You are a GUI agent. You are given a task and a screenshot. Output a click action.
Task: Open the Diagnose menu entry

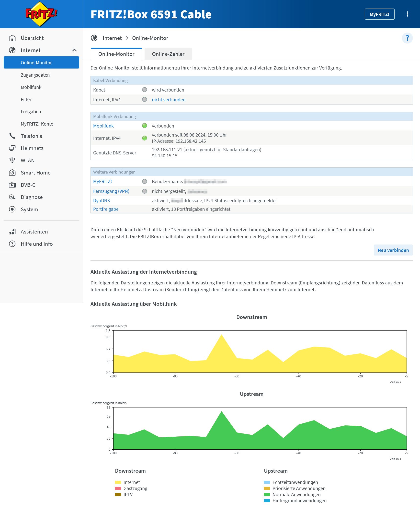32,197
